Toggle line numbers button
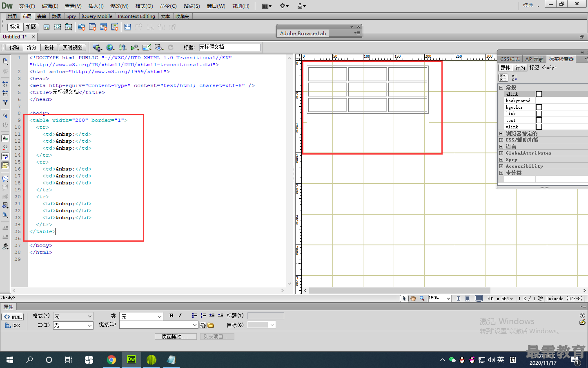Viewport: 588px width, 368px height. point(5,138)
